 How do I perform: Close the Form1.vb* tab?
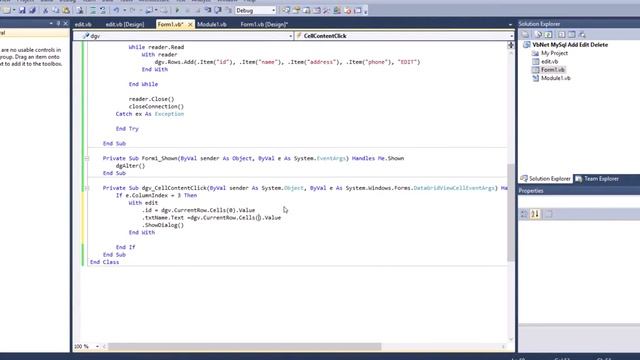click(x=190, y=24)
